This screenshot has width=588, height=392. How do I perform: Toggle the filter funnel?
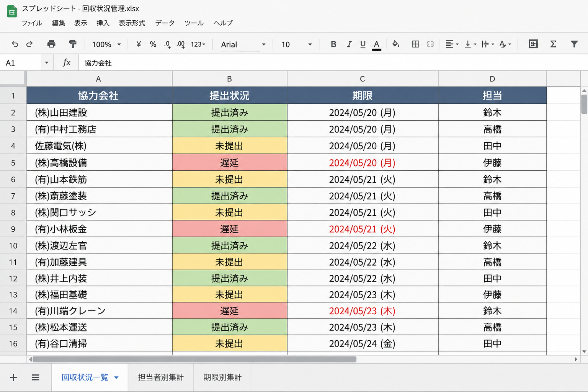coord(574,44)
